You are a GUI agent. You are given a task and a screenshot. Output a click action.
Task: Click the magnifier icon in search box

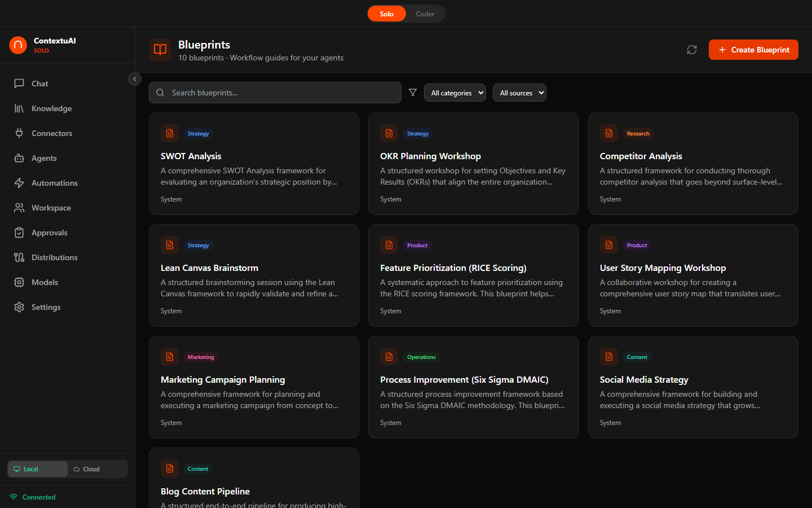pos(160,93)
